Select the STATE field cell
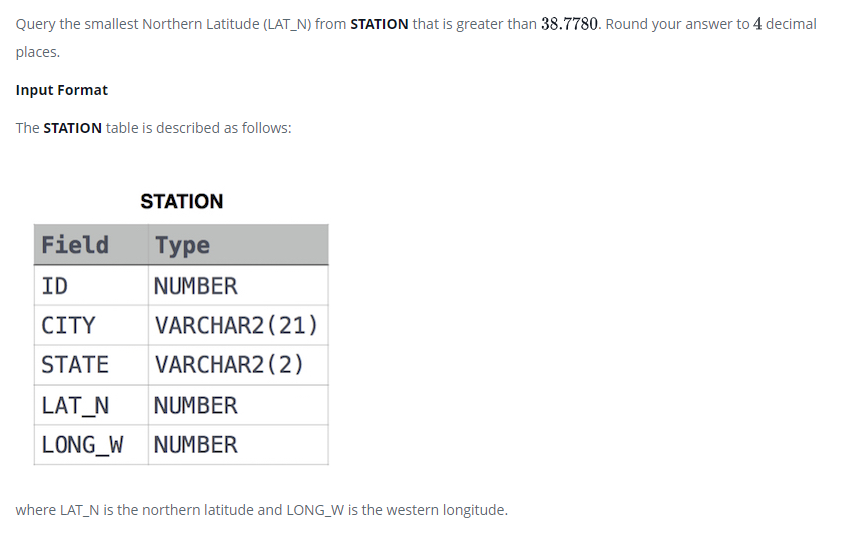The image size is (842, 535). (x=91, y=365)
